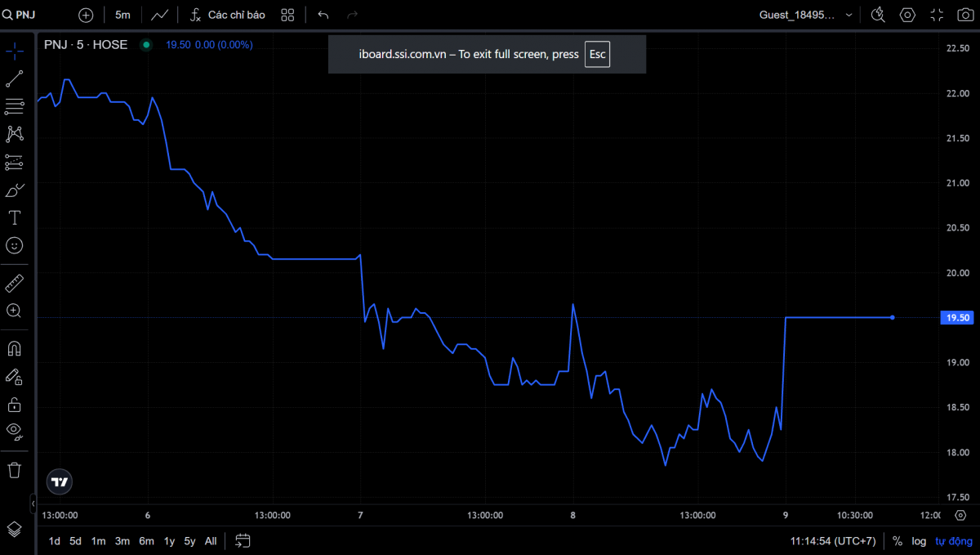980x555 pixels.
Task: Toggle log scale on price axis
Action: 920,541
